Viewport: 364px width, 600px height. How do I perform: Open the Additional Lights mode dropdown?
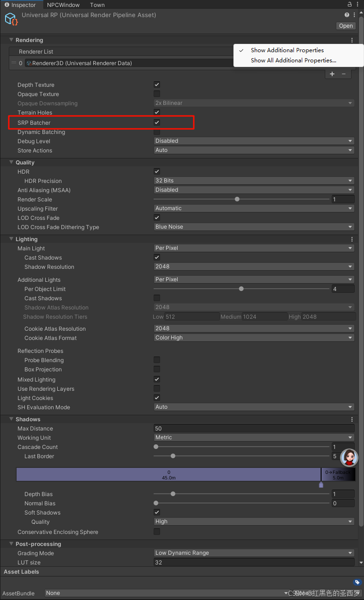pyautogui.click(x=254, y=279)
